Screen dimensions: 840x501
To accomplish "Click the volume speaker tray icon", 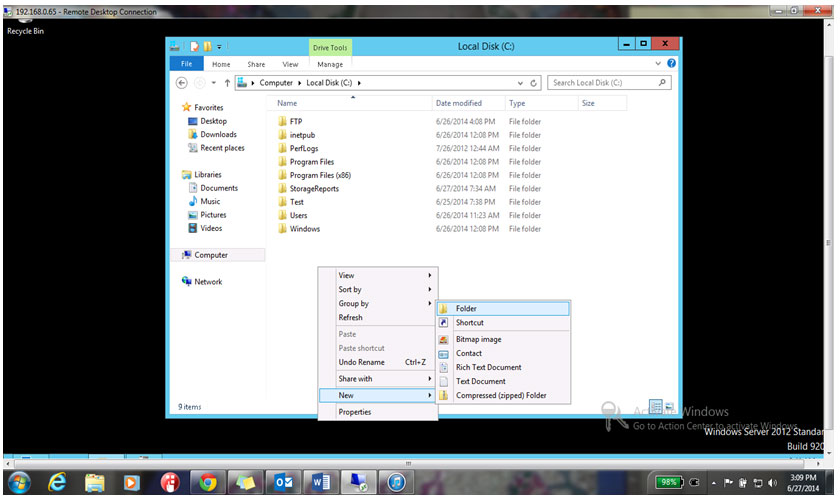I will click(x=772, y=483).
